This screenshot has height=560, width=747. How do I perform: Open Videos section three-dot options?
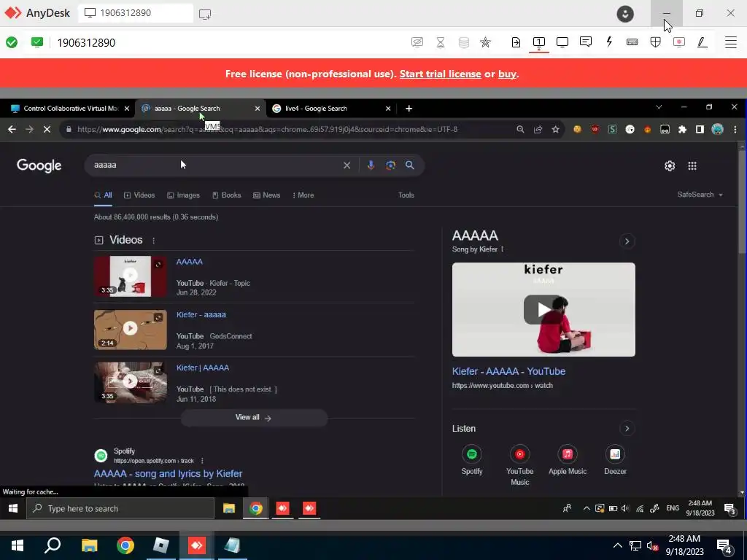click(x=153, y=241)
